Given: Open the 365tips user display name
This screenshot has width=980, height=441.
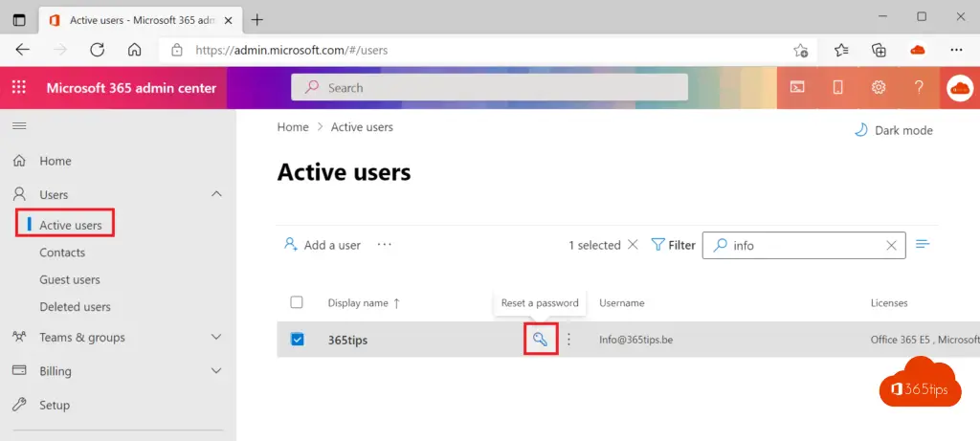Looking at the screenshot, I should pyautogui.click(x=347, y=341).
